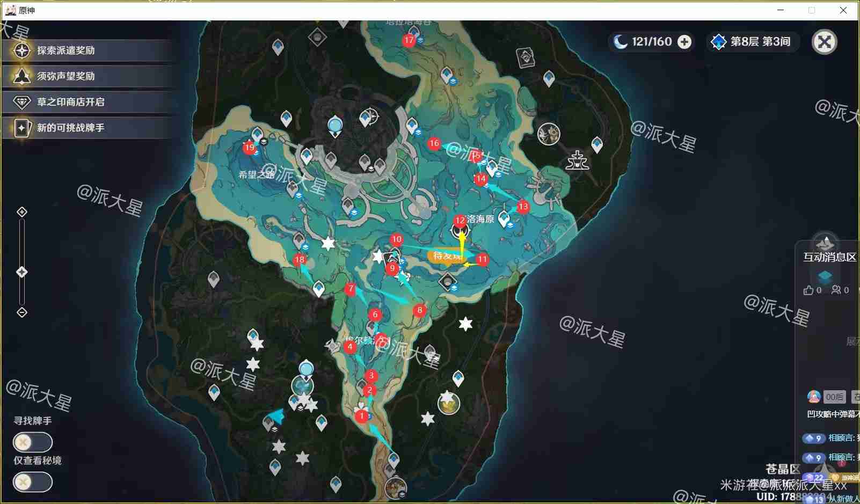Viewport: 860px width, 504px height.
Task: Select the Statue of The Seven in the southwest forest
Action: (x=306, y=370)
